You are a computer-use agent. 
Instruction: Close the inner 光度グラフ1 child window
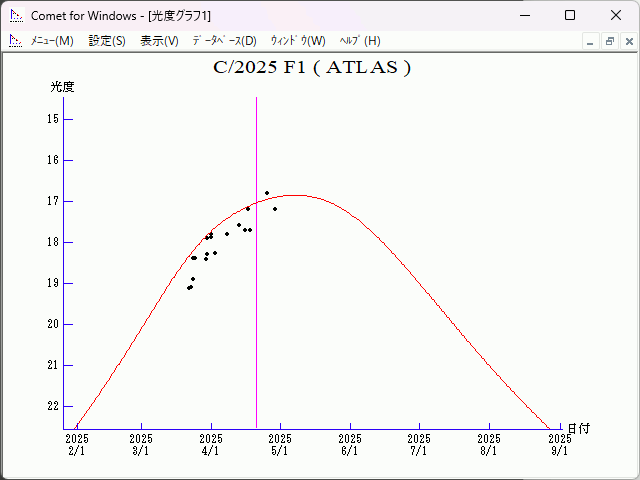[x=628, y=42]
